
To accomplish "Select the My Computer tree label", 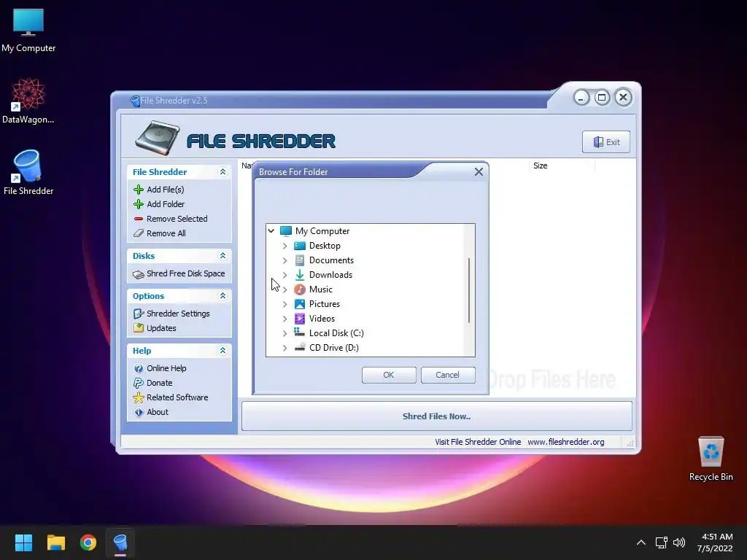I will coord(322,231).
